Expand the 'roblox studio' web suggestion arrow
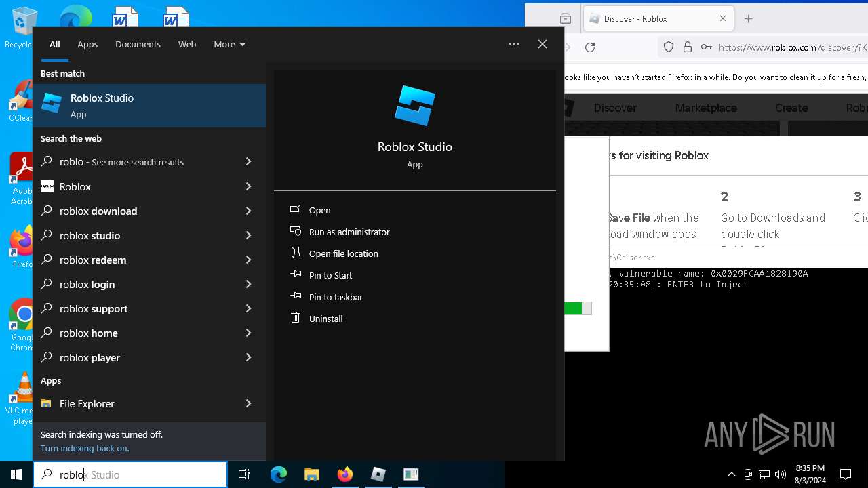 [248, 235]
